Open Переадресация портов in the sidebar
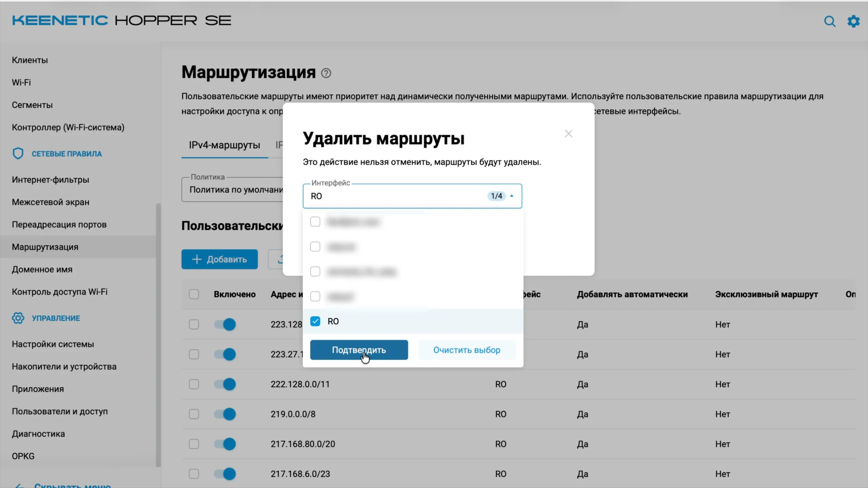Viewport: 868px width, 488px height. click(x=59, y=224)
